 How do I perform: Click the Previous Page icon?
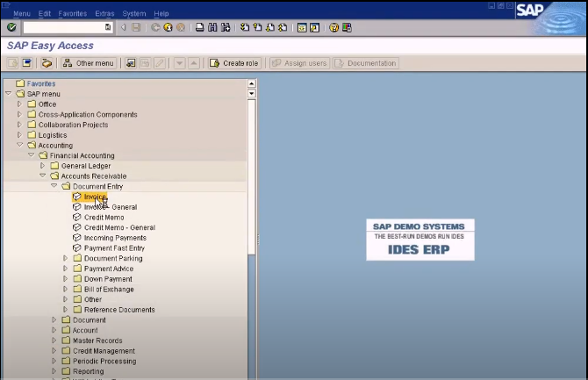click(x=257, y=27)
